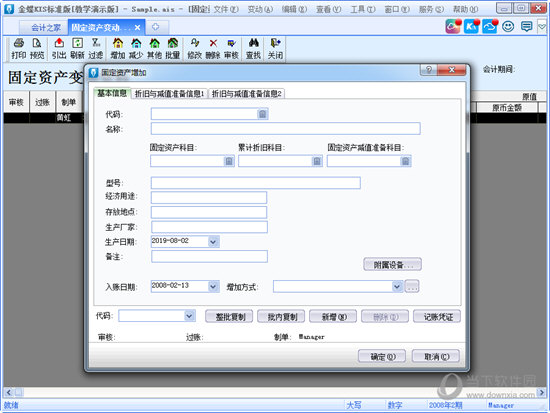Click into the 备注 input field

(209, 257)
